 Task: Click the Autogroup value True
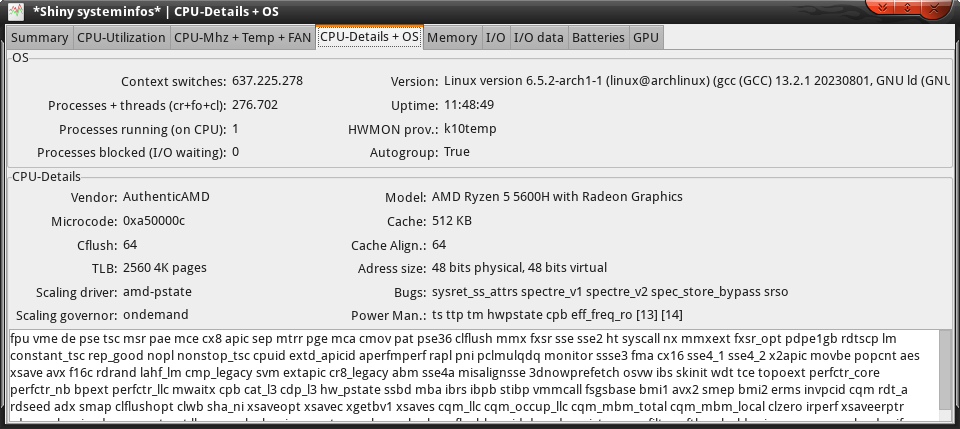[x=457, y=152]
